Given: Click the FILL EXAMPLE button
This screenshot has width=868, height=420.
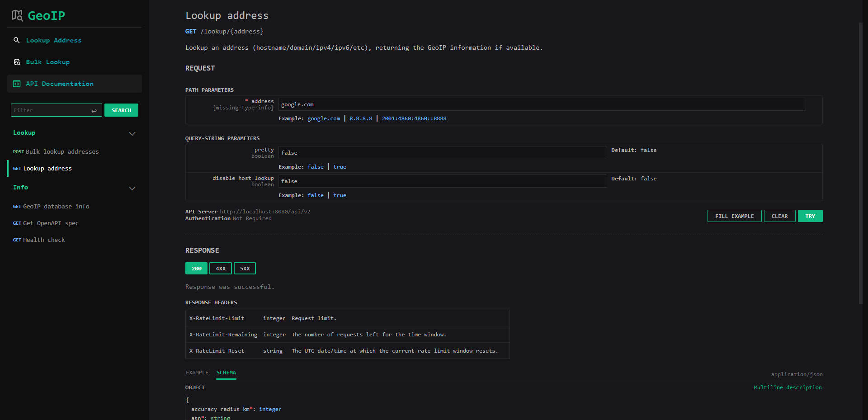Looking at the screenshot, I should coord(734,216).
